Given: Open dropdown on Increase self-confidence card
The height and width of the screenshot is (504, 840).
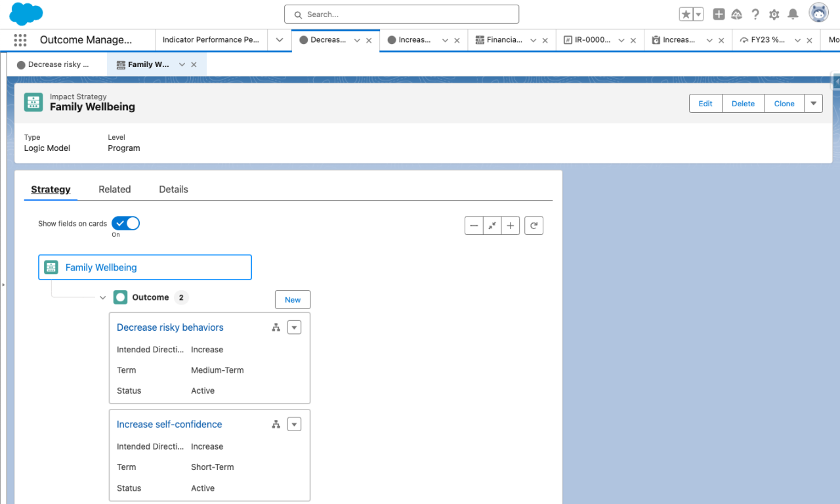Looking at the screenshot, I should click(x=294, y=425).
